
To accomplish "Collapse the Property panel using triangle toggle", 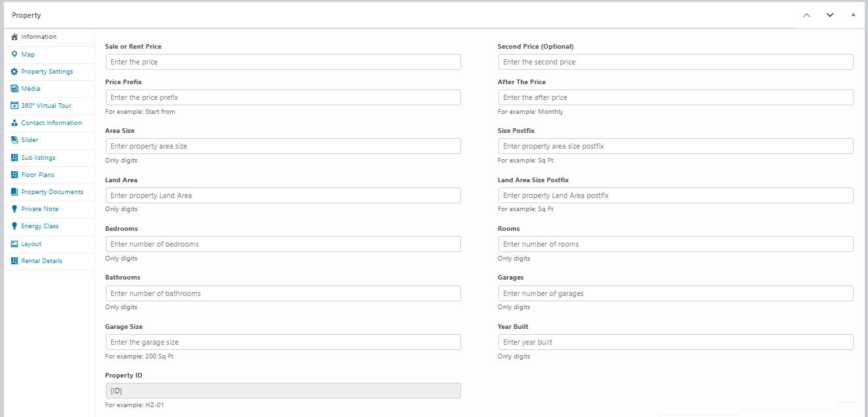I will [853, 14].
